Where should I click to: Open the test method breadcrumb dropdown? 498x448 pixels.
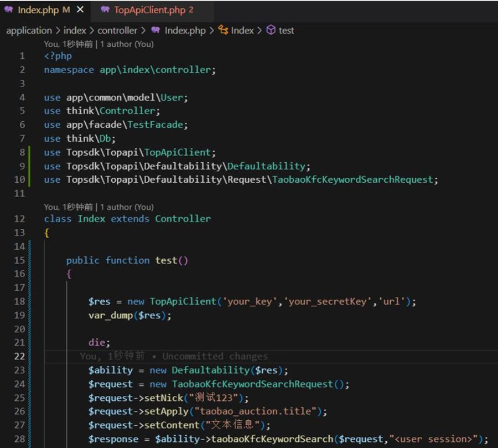click(286, 30)
